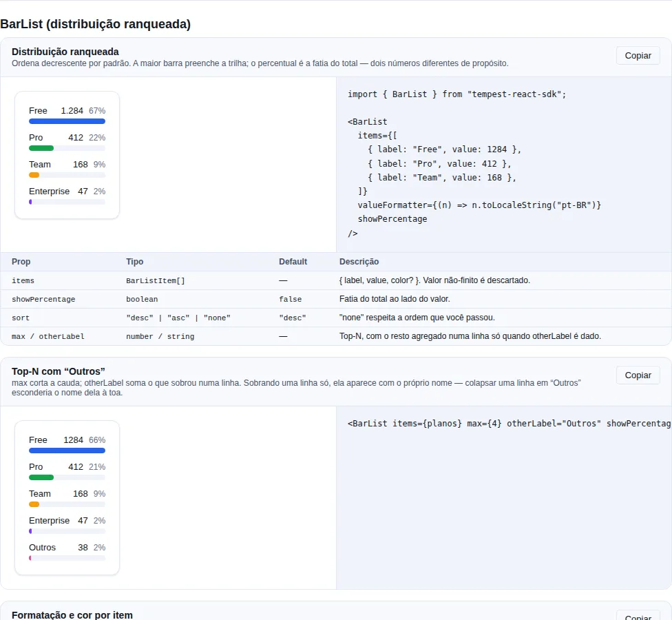Image resolution: width=672 pixels, height=620 pixels.
Task: Click the import line for "tempest-react-sdk"
Action: click(x=457, y=94)
